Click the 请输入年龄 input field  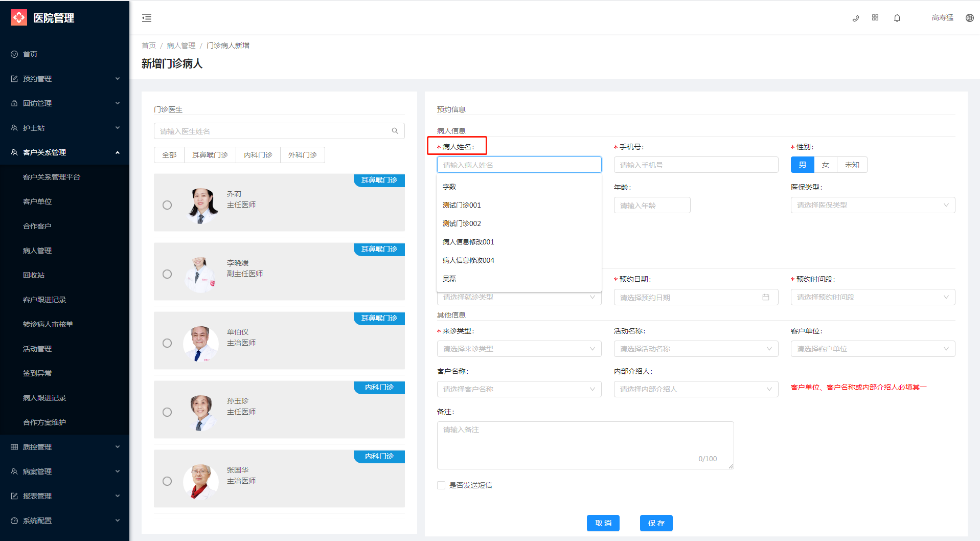click(x=652, y=205)
